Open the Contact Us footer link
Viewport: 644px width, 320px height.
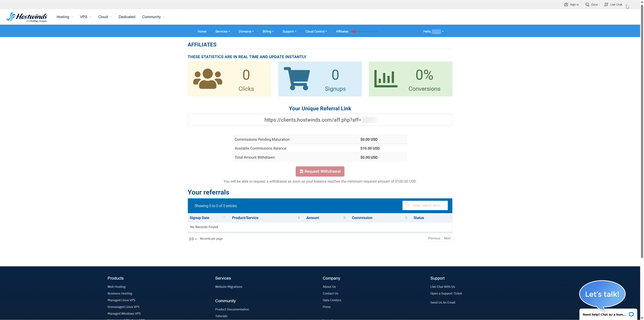pos(331,294)
